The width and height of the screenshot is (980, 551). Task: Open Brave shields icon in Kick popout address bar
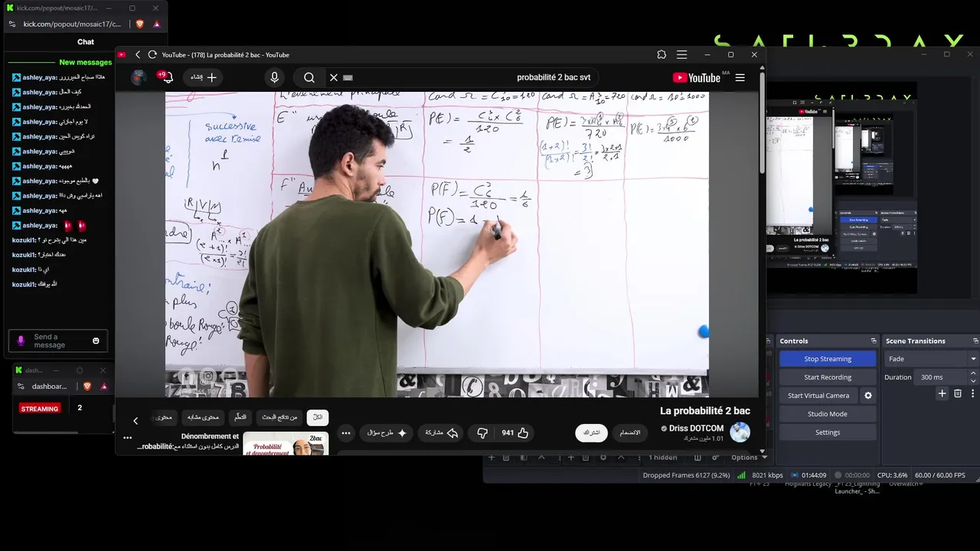tap(140, 24)
